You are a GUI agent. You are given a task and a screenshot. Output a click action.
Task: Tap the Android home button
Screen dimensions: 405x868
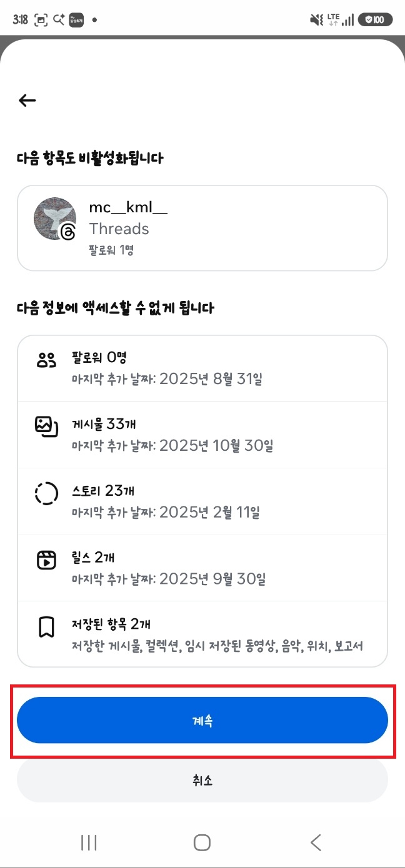click(x=202, y=842)
